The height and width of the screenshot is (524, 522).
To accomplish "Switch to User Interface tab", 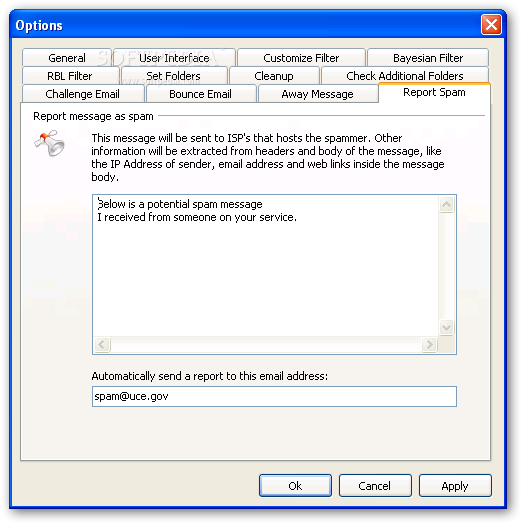I will 174,58.
